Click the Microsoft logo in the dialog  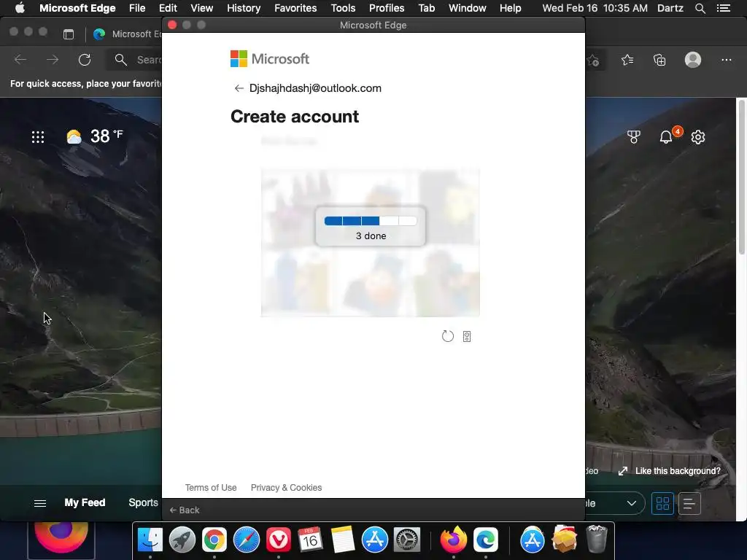[x=270, y=59]
